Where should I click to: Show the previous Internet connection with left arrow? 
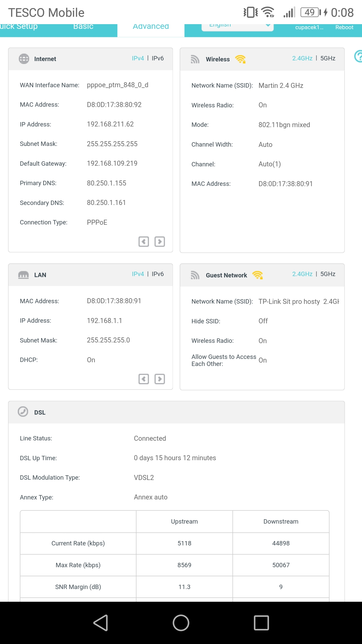point(144,241)
